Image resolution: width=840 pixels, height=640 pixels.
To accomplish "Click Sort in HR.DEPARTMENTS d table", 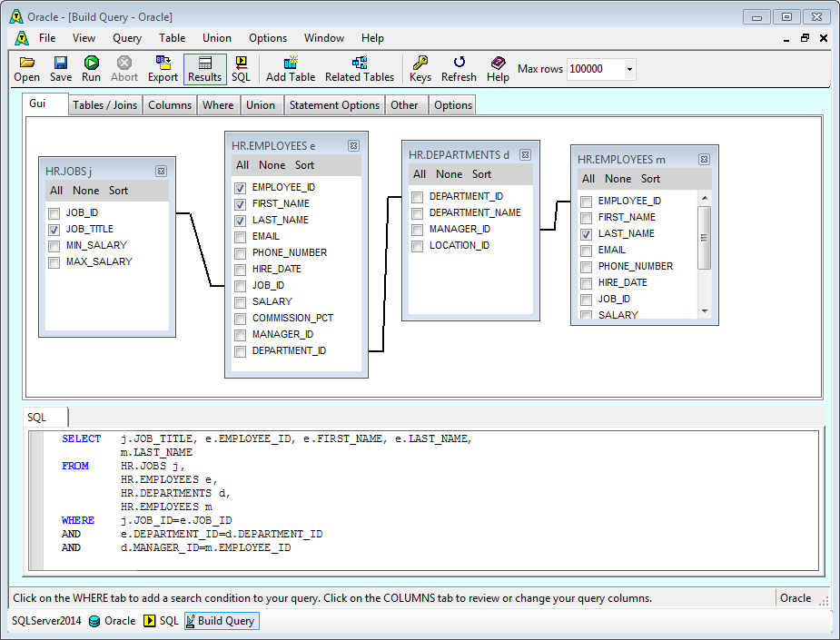I will (481, 174).
